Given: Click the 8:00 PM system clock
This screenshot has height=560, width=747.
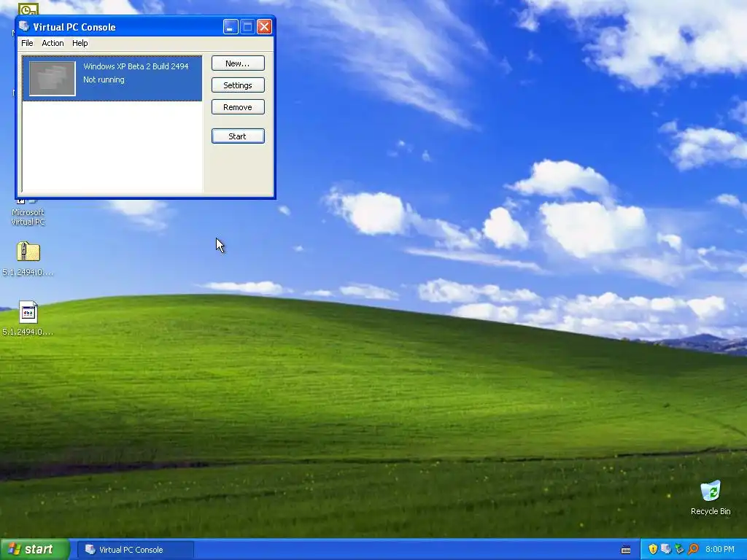Looking at the screenshot, I should coord(720,549).
